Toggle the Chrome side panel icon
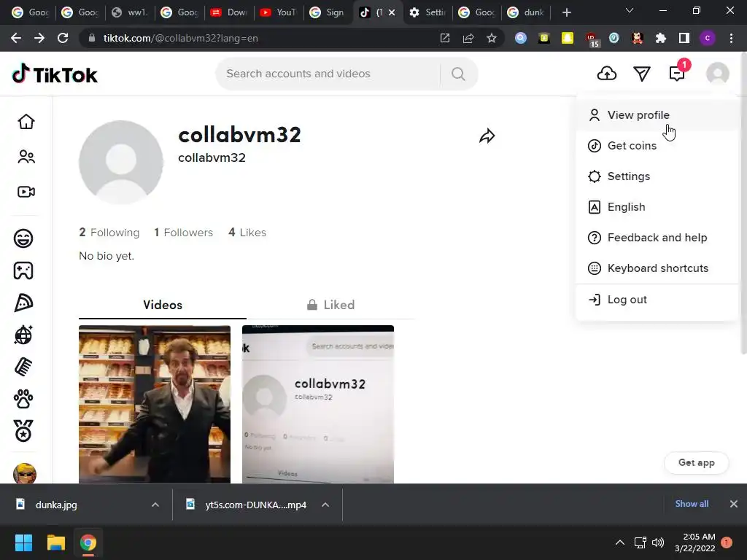The height and width of the screenshot is (560, 747). pos(684,38)
